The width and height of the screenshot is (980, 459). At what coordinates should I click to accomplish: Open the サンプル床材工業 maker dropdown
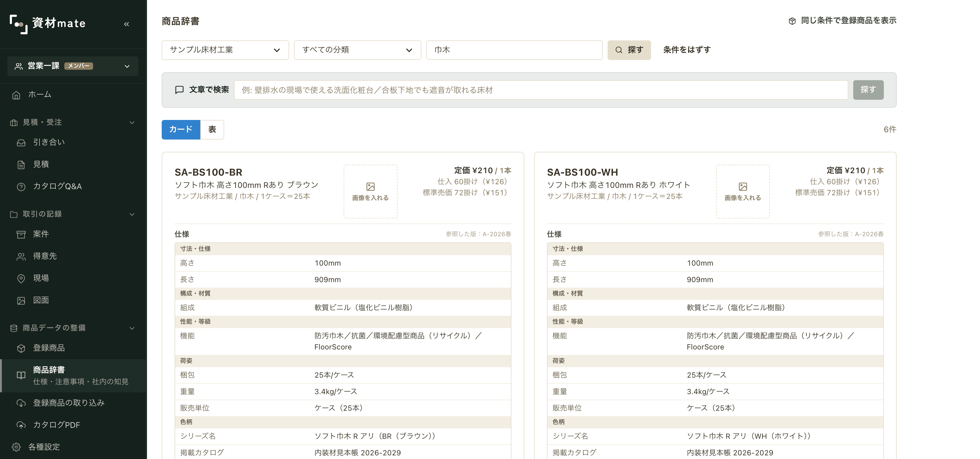[x=225, y=50]
